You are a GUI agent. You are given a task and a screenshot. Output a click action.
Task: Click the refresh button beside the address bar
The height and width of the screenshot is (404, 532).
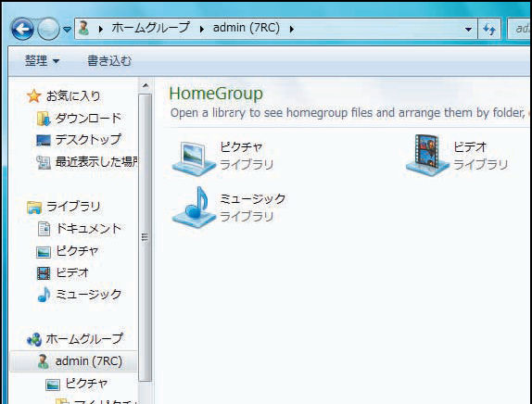489,29
